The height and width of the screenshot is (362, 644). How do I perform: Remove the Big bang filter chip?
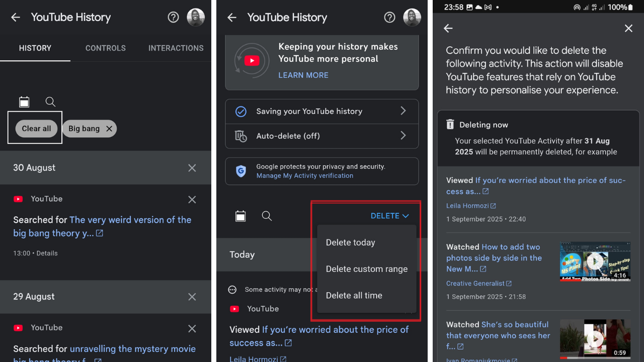pyautogui.click(x=109, y=128)
